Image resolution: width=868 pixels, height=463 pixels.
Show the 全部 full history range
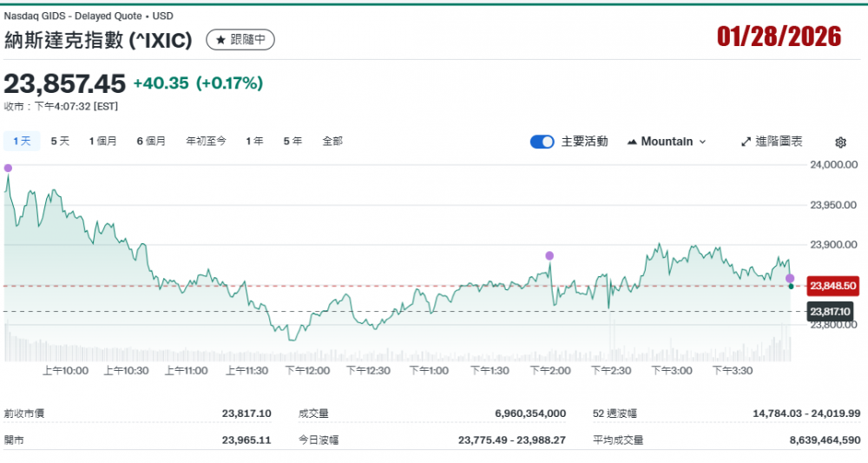pyautogui.click(x=332, y=141)
